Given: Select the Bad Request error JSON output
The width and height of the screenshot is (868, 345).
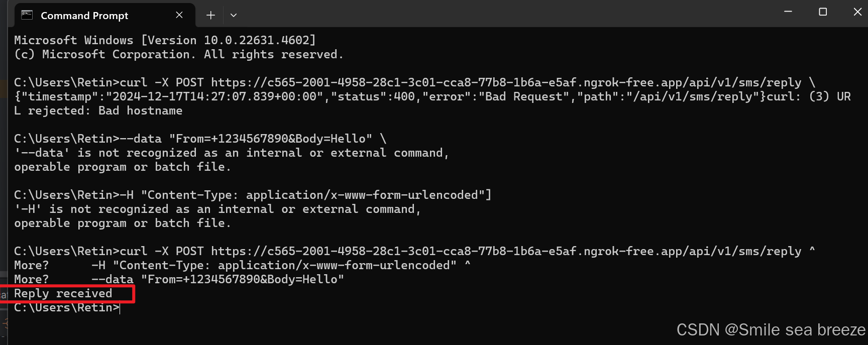Looking at the screenshot, I should click(x=352, y=96).
